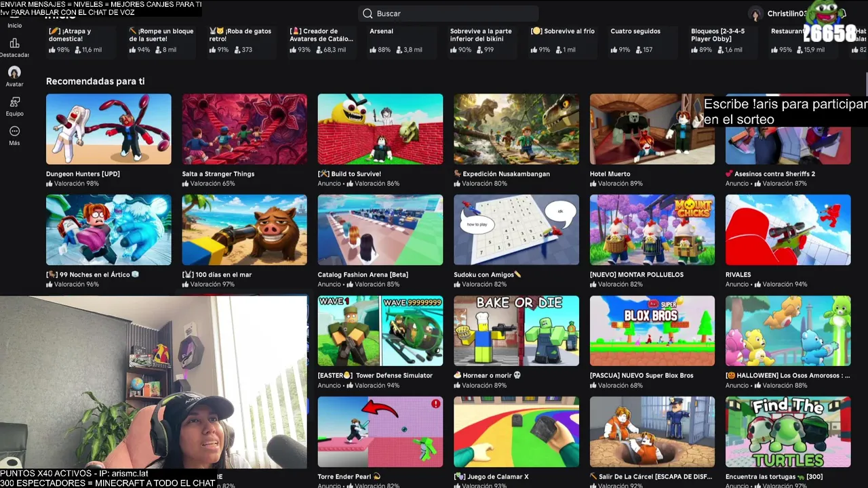Open Build to Survive! game thumbnail
The width and height of the screenshot is (868, 488).
pos(380,129)
